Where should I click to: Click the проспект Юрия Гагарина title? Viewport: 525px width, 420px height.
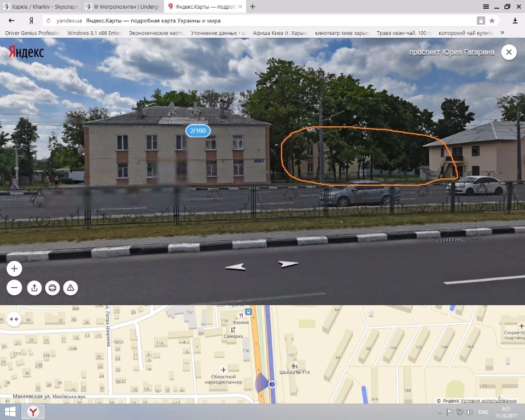[x=451, y=52]
